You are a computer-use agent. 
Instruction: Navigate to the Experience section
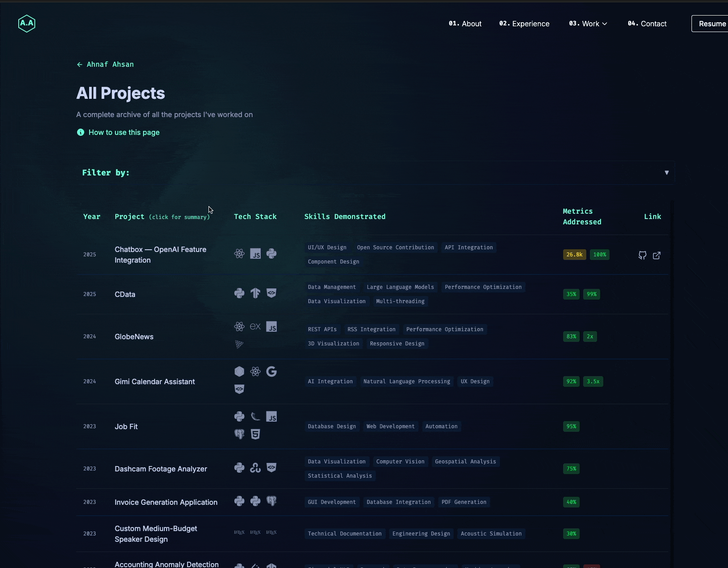pyautogui.click(x=524, y=24)
